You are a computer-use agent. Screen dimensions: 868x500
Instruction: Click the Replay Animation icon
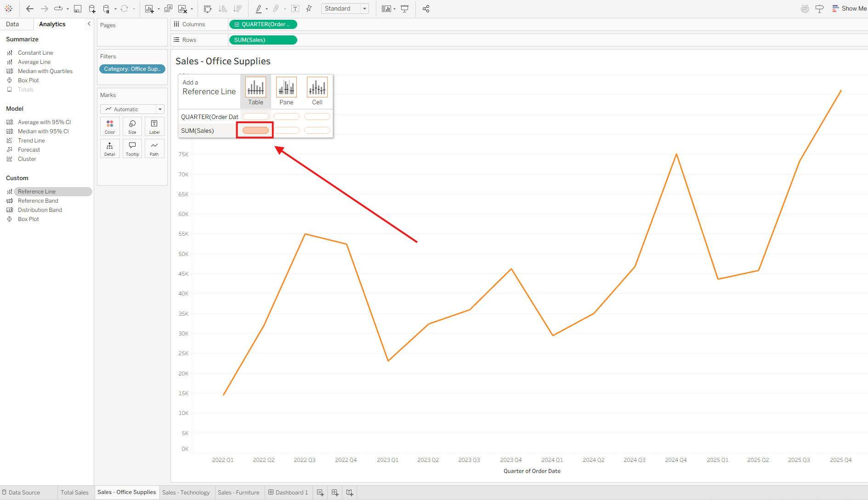tap(58, 9)
